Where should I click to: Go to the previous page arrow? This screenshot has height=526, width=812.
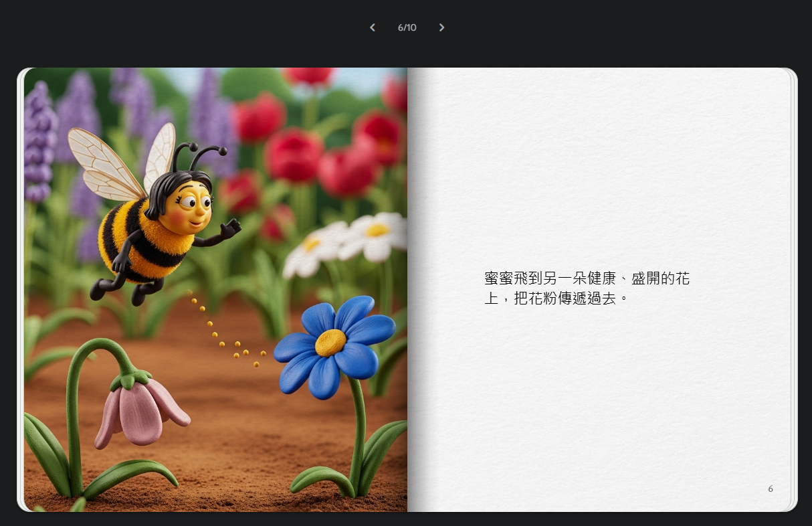373,27
